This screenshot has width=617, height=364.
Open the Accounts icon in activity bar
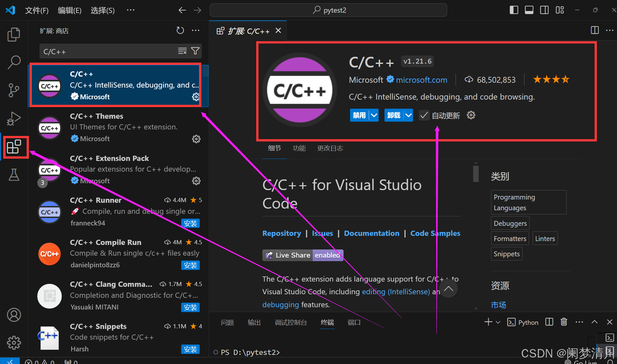pyautogui.click(x=14, y=315)
